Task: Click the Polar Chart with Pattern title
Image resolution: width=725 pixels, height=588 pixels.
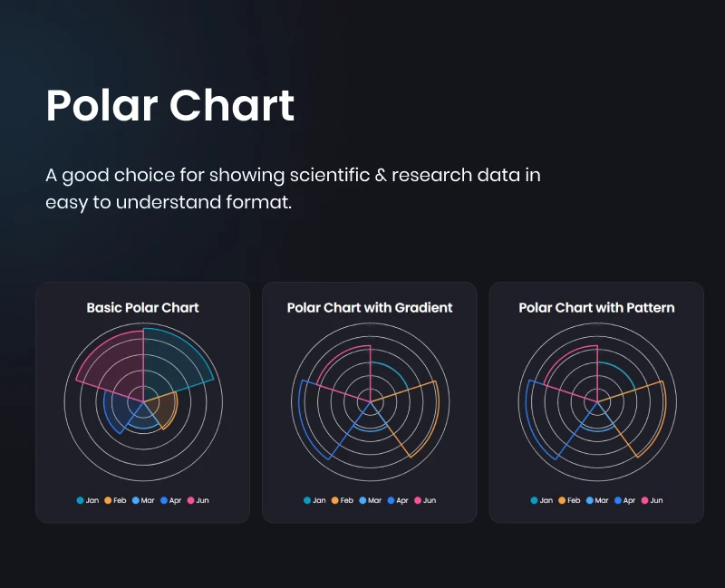Action: click(x=596, y=308)
